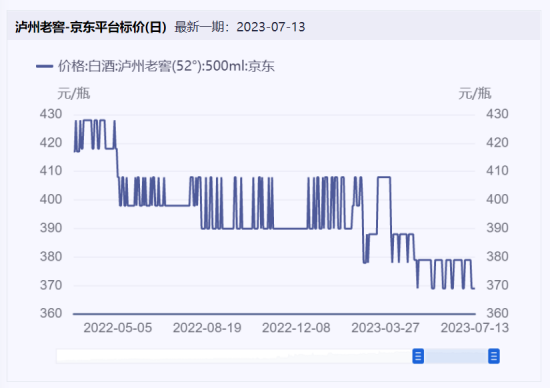The image size is (550, 388).
Task: Click the 2023-07-13 x-axis date label
Action: [x=475, y=328]
